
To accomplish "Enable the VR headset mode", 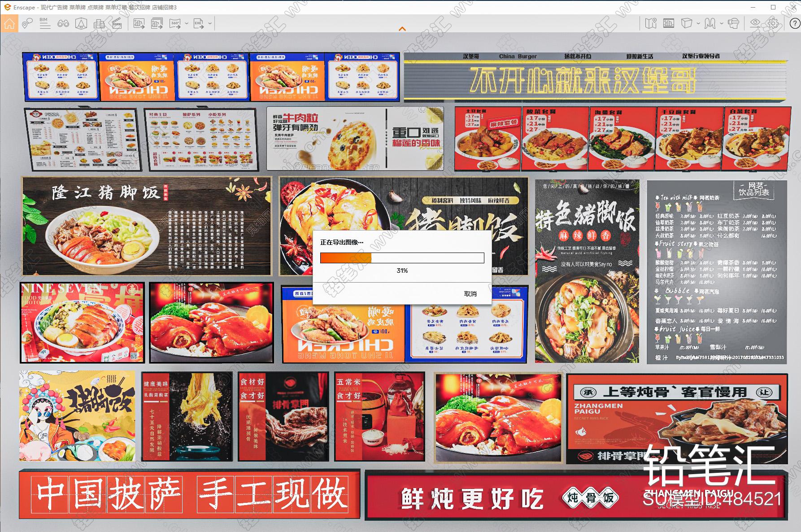I will click(x=734, y=23).
